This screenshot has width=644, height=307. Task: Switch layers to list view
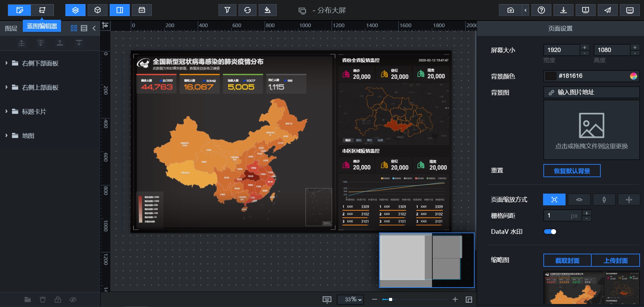tap(84, 28)
